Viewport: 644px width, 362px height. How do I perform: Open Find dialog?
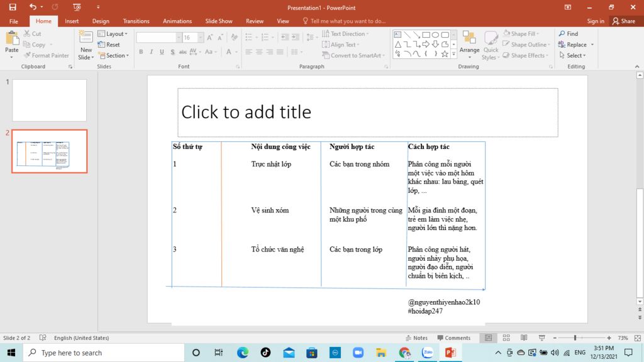pos(569,34)
